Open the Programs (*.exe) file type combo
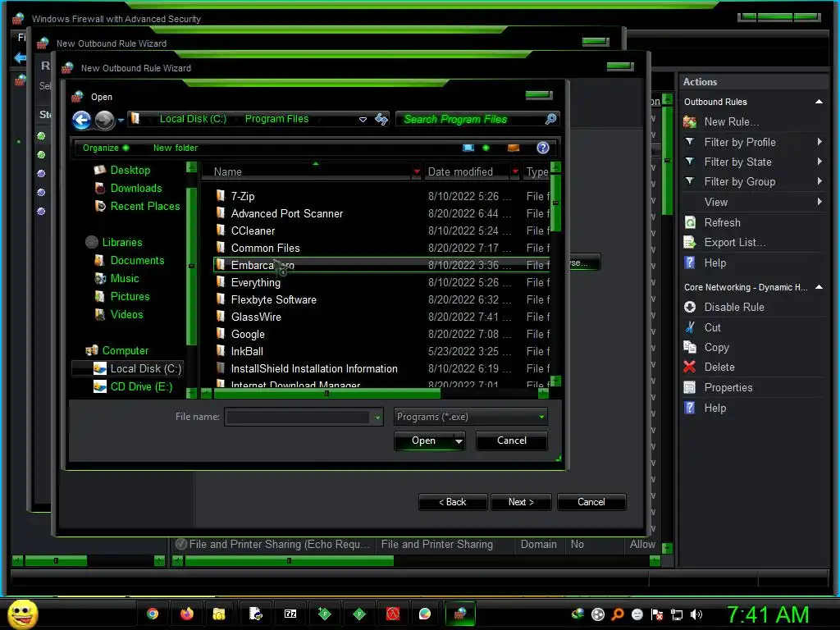840x630 pixels. pyautogui.click(x=470, y=417)
